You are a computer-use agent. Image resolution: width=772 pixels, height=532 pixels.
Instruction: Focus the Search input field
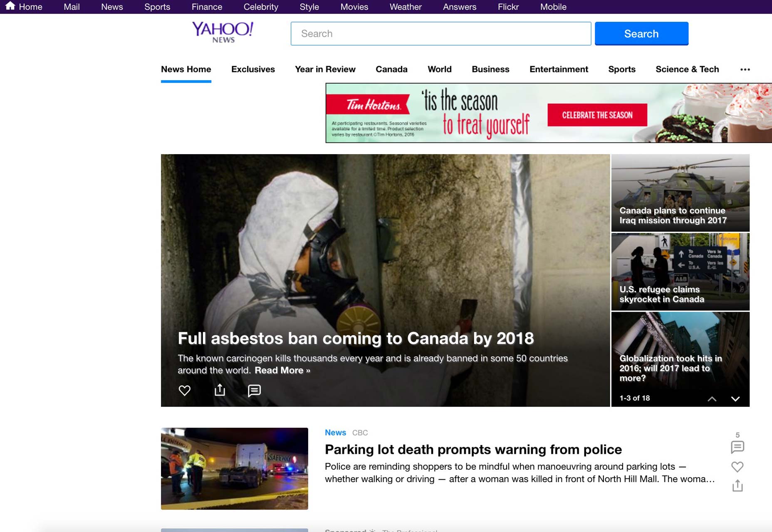[x=441, y=33]
